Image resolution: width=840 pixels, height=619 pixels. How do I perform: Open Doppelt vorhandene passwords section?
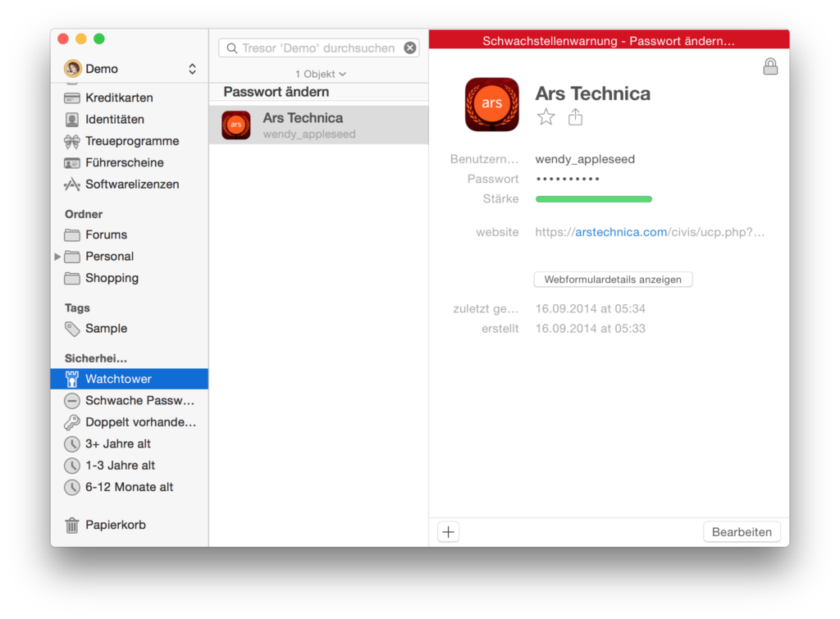(129, 422)
